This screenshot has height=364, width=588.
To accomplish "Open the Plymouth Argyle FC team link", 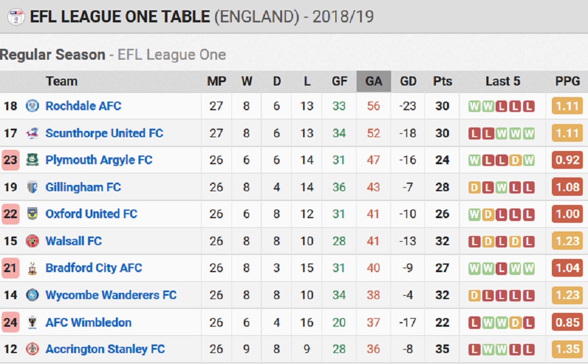I will tap(99, 160).
